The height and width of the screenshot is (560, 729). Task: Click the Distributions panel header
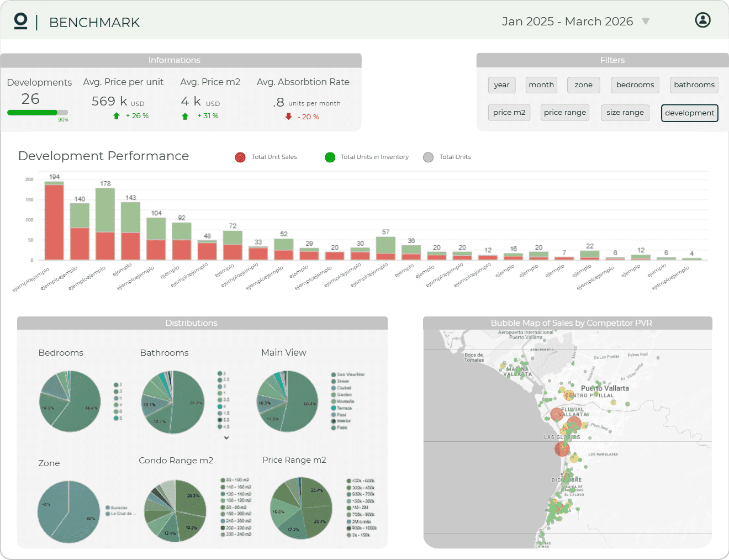(x=202, y=323)
